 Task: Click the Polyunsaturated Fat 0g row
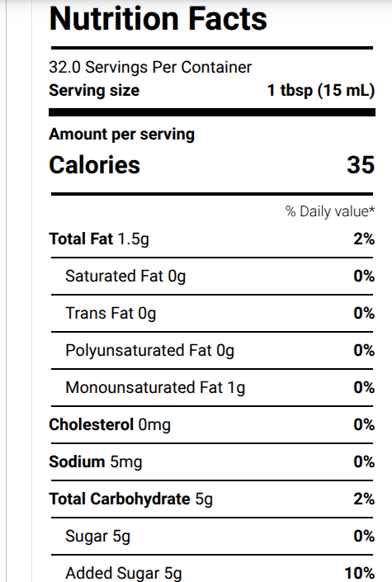tap(212, 350)
